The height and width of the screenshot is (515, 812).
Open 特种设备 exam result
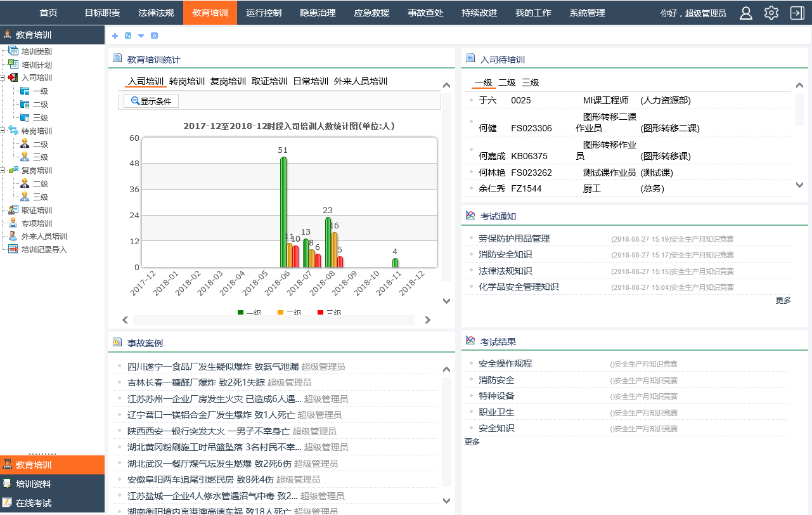tap(496, 396)
